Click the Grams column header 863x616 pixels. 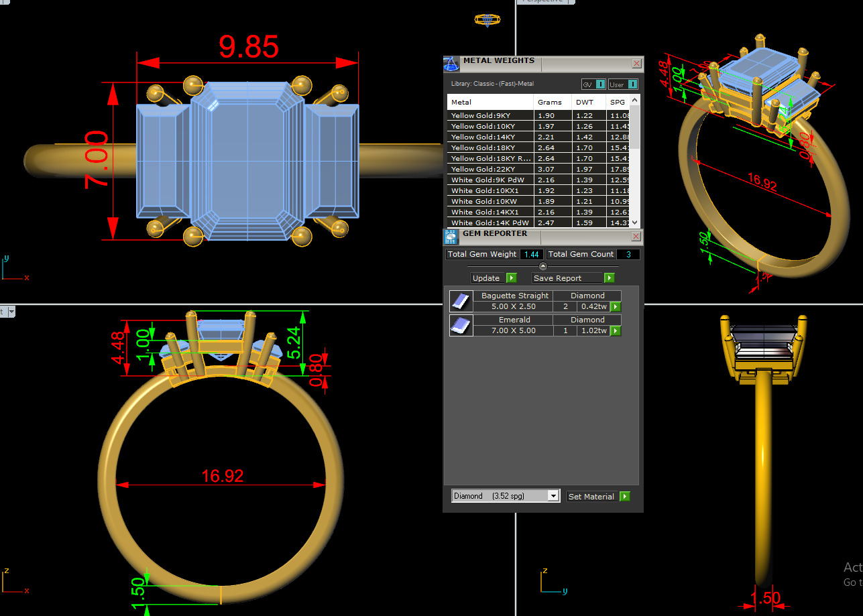tap(553, 103)
